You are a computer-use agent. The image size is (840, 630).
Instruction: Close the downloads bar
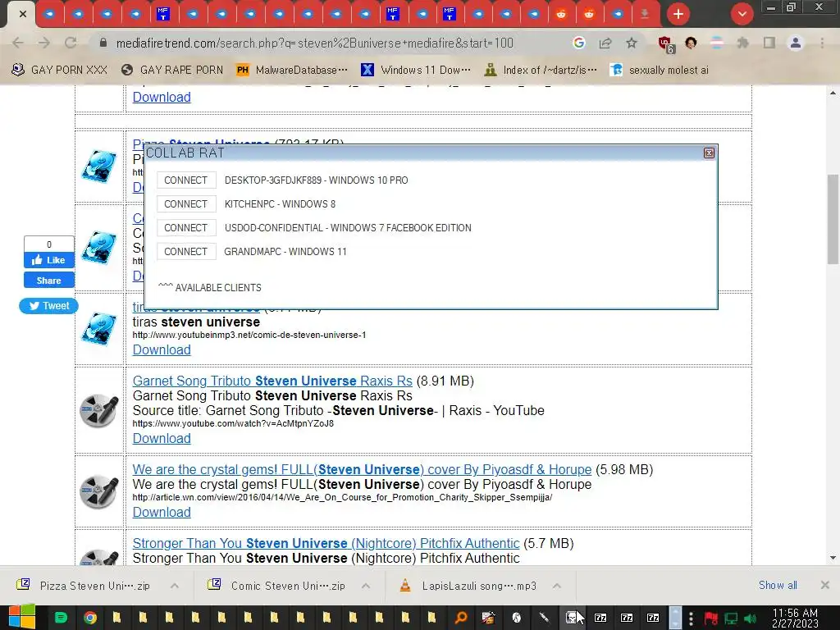(825, 585)
